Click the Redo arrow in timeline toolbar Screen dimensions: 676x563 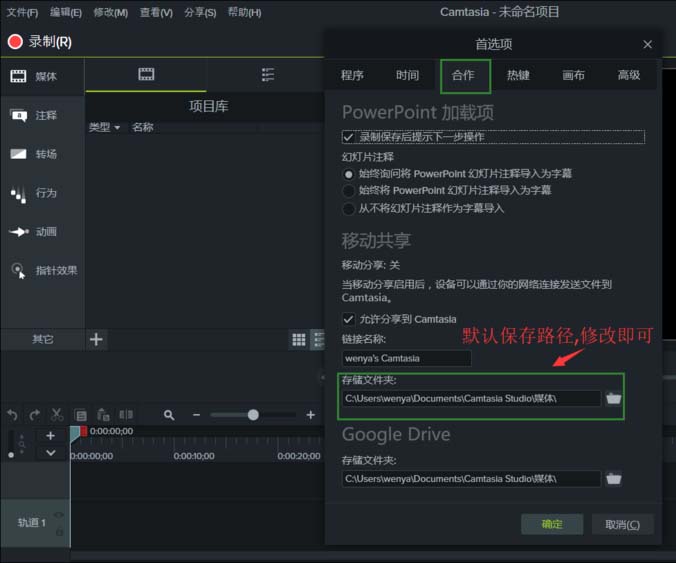coord(34,415)
